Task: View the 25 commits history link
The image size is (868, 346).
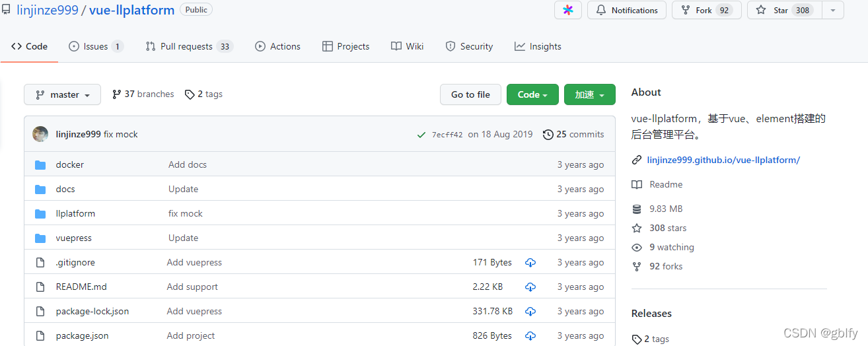Action: 573,134
